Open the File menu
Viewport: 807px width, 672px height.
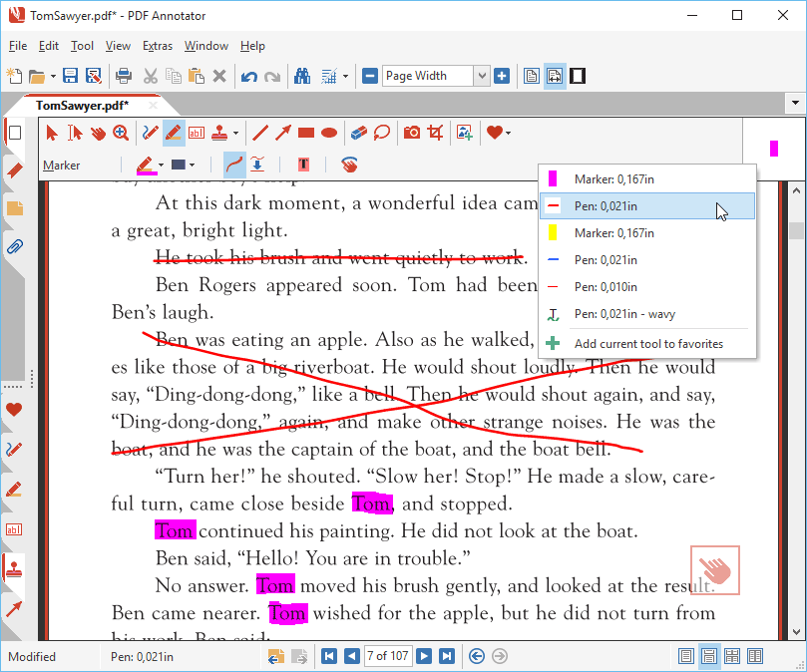pyautogui.click(x=18, y=46)
